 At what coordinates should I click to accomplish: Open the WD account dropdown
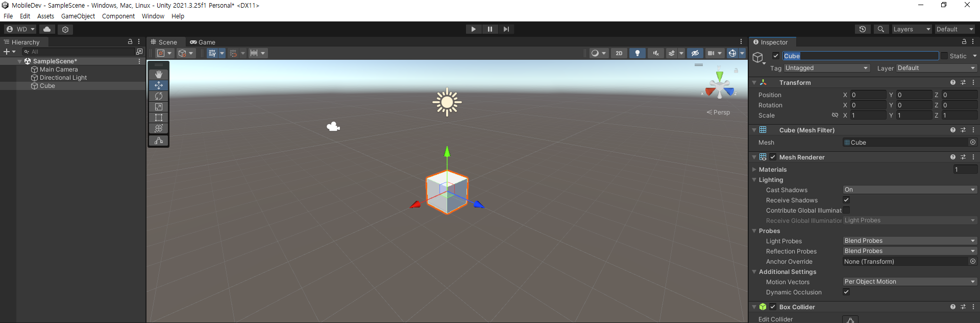pos(20,29)
